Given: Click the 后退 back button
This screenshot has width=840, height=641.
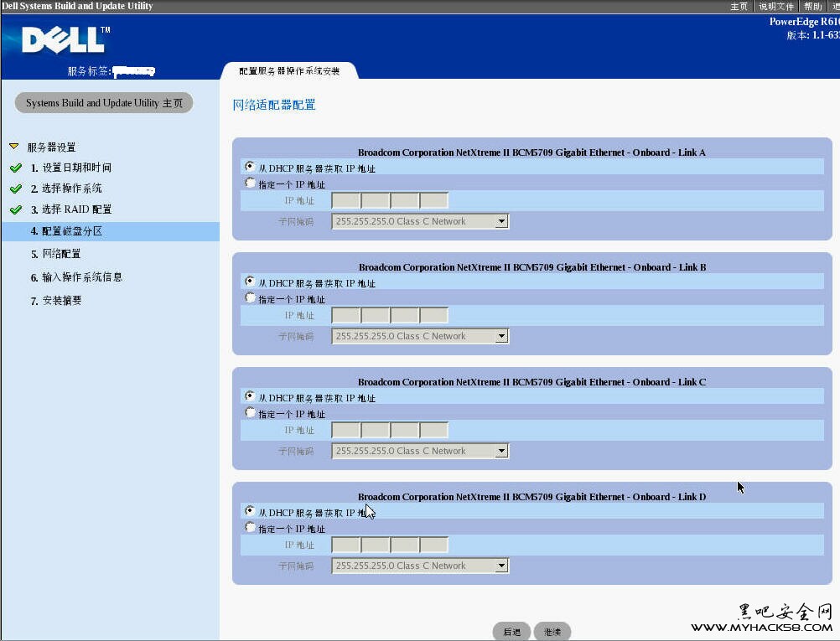Looking at the screenshot, I should point(511,632).
